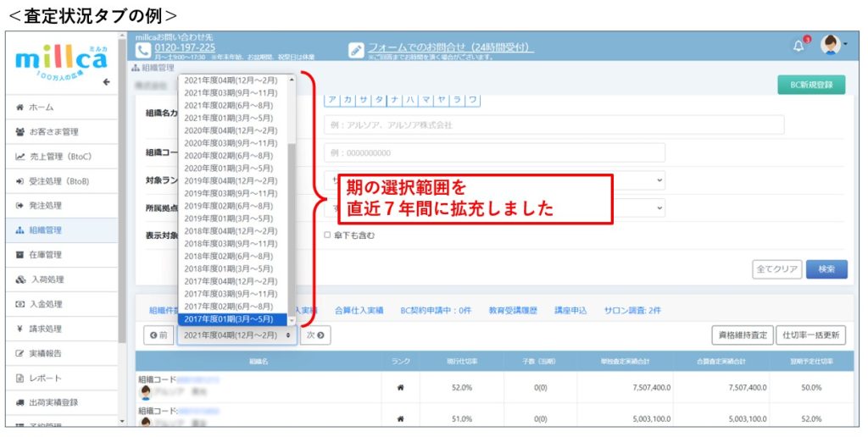
Task: Open 在庫管理 in sidebar
Action: (45, 254)
